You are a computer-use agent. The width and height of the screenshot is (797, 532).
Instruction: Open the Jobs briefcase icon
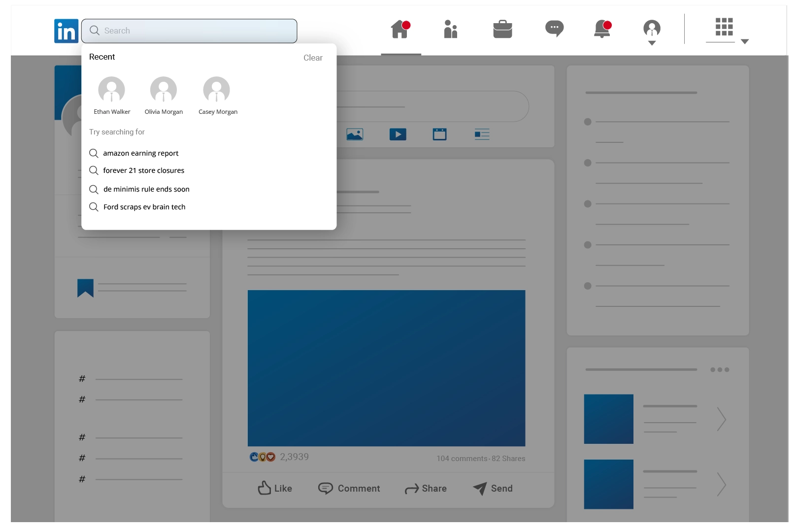click(x=502, y=30)
